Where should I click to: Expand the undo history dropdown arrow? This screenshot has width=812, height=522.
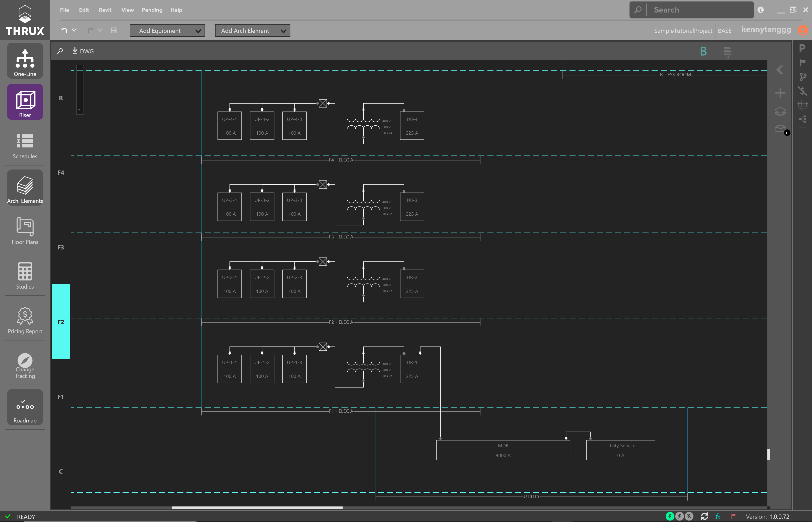pyautogui.click(x=74, y=30)
